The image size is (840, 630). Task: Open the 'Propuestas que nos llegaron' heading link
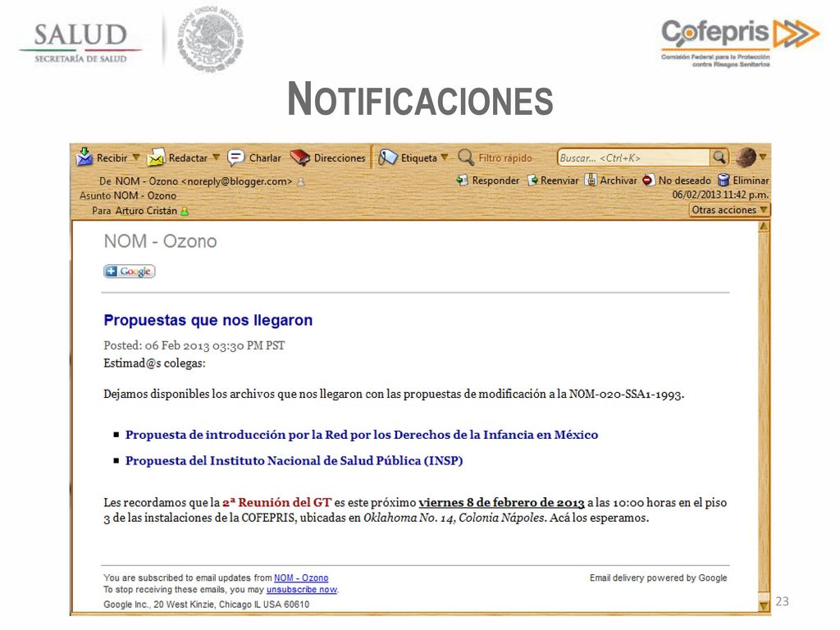point(208,321)
